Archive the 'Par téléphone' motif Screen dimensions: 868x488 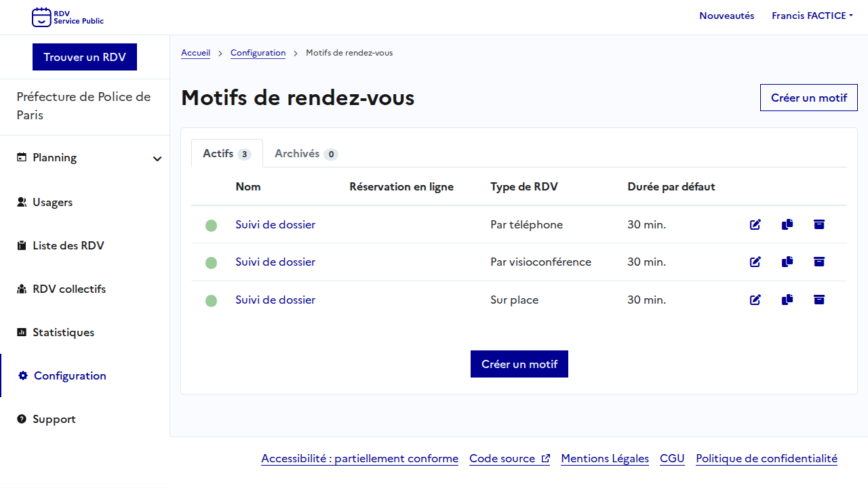(818, 224)
